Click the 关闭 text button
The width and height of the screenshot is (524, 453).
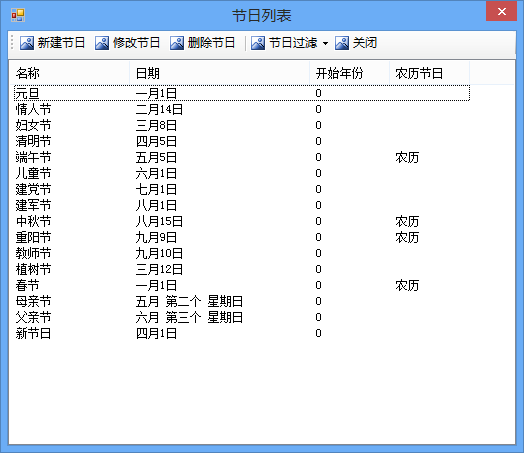coord(365,43)
